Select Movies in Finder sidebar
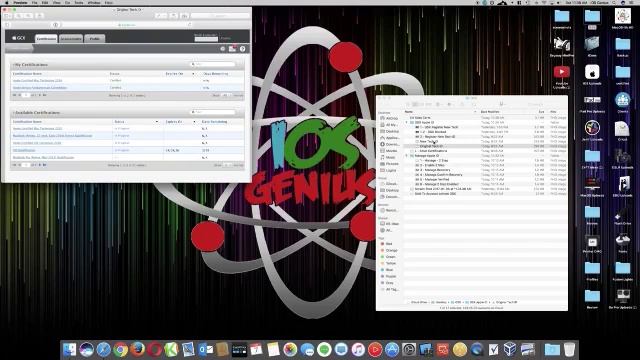Viewport: 640px width, 360px height. pos(389,151)
